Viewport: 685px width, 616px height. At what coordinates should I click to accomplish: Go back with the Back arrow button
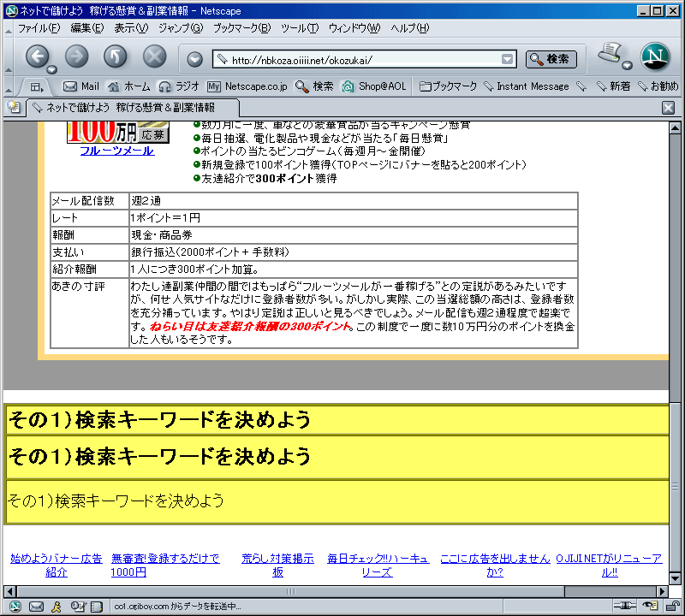click(37, 56)
